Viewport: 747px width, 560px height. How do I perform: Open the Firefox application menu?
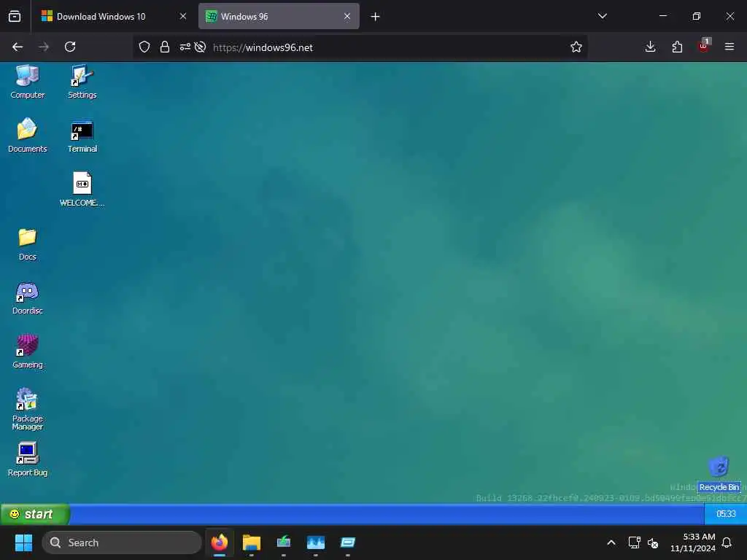click(729, 47)
